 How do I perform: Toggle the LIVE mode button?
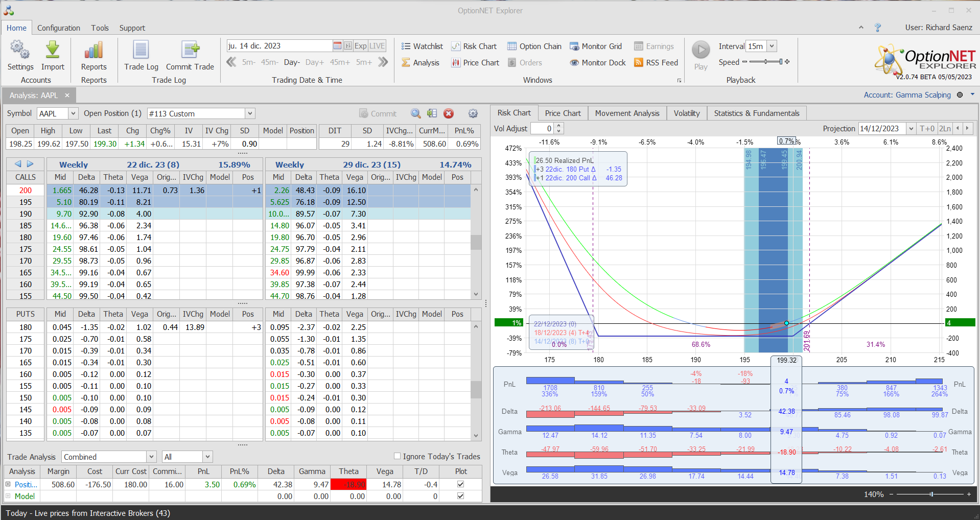pyautogui.click(x=377, y=46)
